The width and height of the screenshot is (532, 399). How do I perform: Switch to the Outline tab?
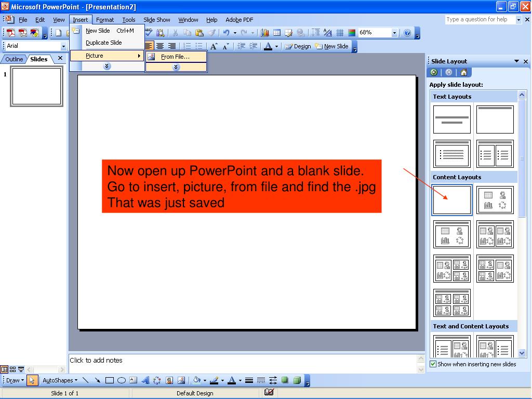(x=14, y=59)
